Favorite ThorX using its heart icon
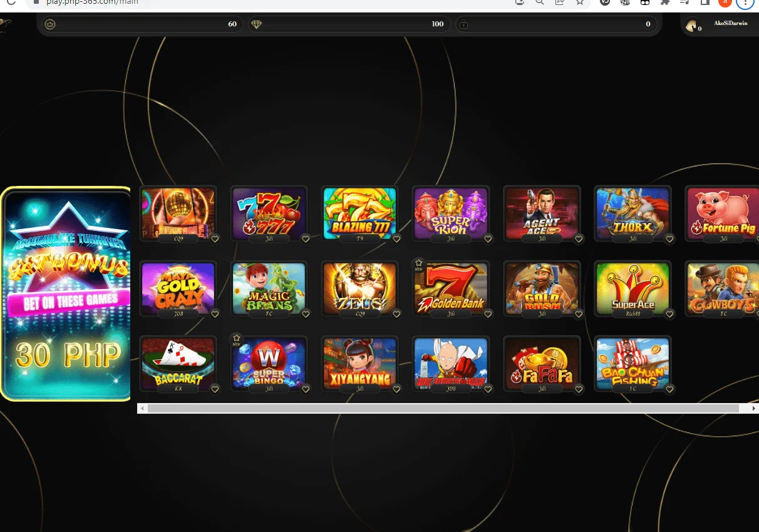Screen dimensions: 759x532 tap(669, 238)
